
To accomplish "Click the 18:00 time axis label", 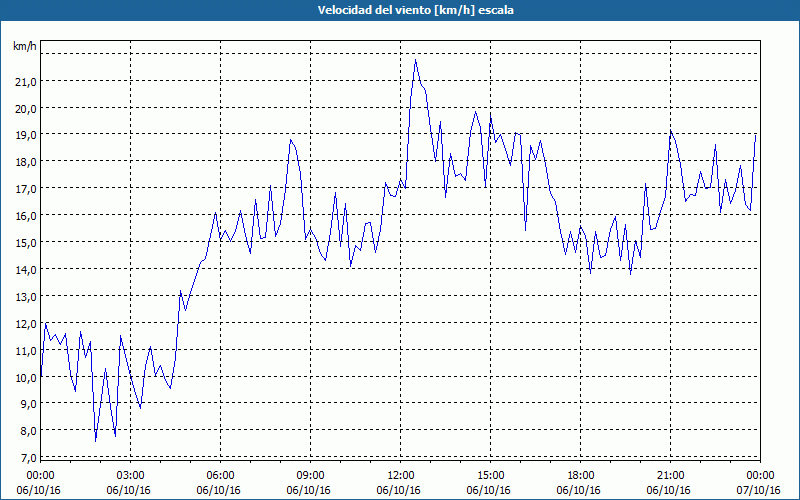I will (580, 476).
